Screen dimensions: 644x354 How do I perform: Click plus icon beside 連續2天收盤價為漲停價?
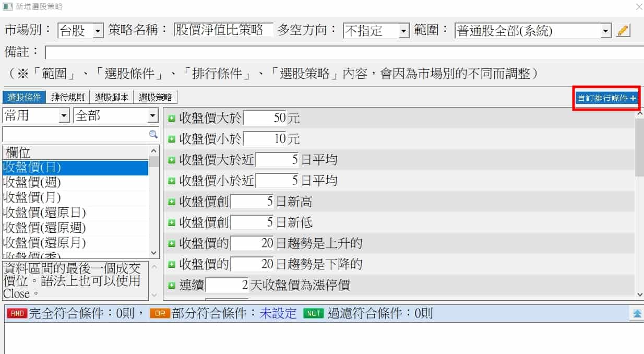tap(171, 286)
